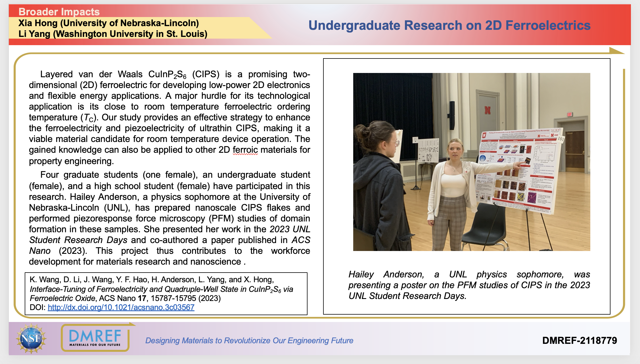Click the Undergraduate Research on 2D Ferroelectrics title

[449, 25]
